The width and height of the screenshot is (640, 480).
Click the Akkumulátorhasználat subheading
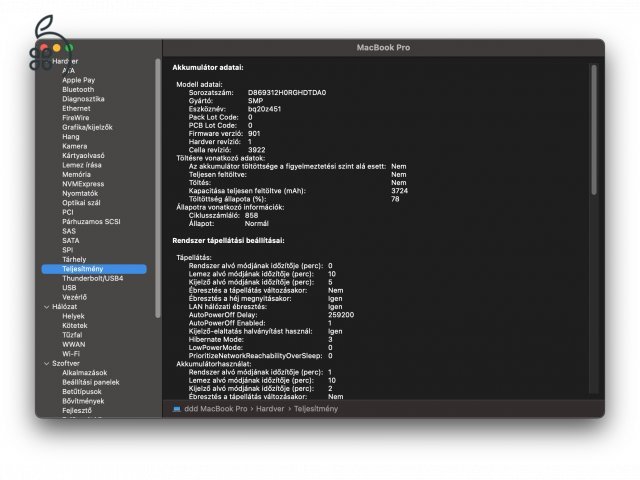pos(214,364)
